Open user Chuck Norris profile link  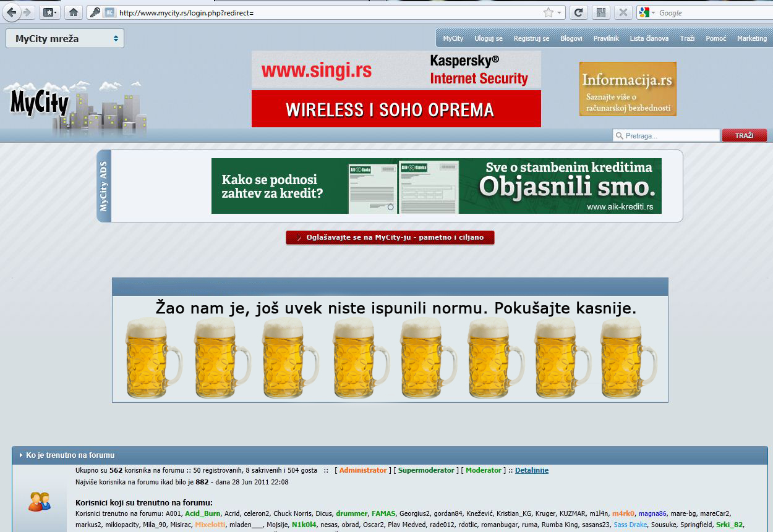point(293,513)
